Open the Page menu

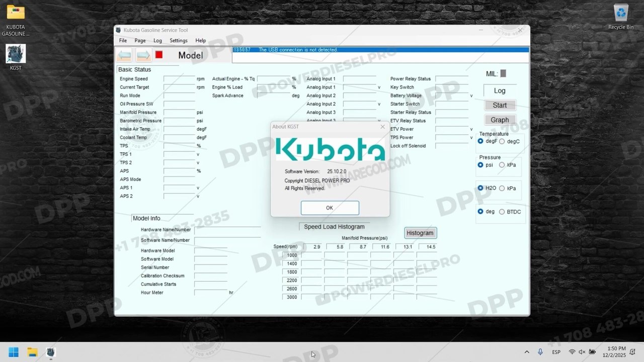point(140,41)
